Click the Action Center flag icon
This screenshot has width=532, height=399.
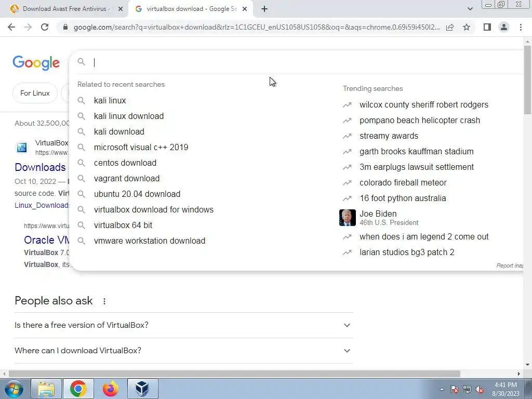(x=455, y=390)
